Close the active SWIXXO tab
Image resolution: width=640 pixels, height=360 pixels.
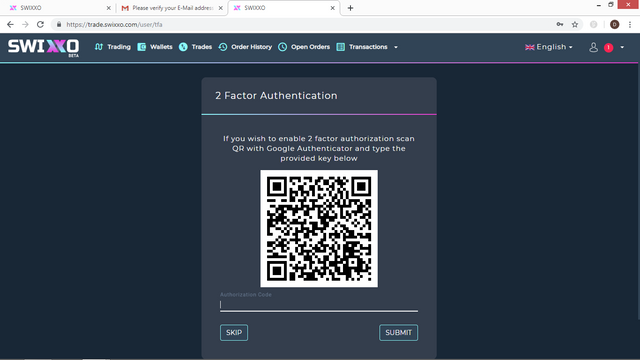(x=333, y=8)
